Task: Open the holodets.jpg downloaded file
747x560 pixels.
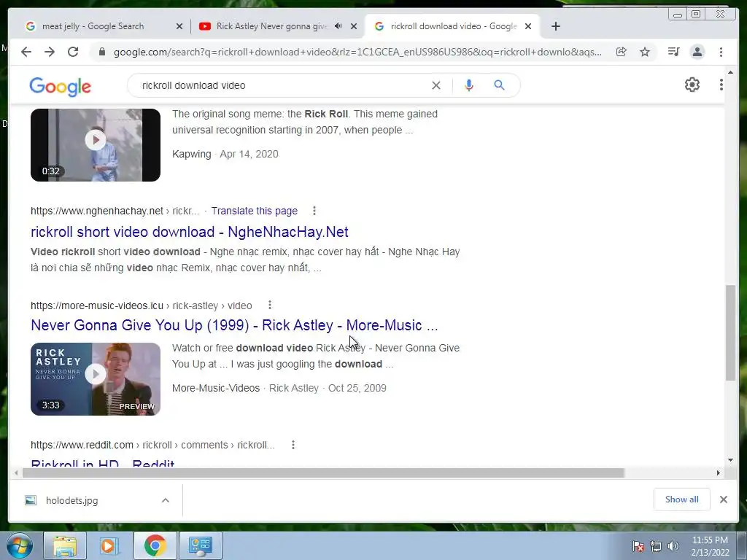Action: [x=71, y=500]
